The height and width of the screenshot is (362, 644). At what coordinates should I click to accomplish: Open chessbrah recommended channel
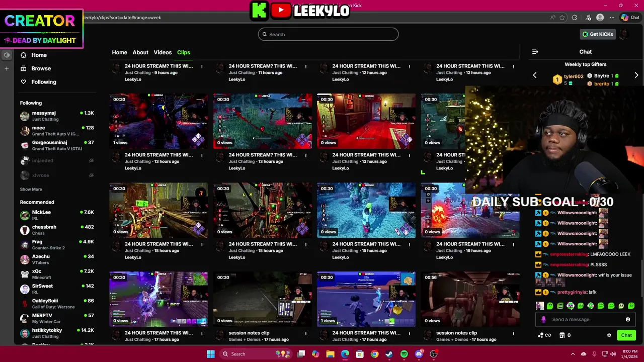[57, 230]
